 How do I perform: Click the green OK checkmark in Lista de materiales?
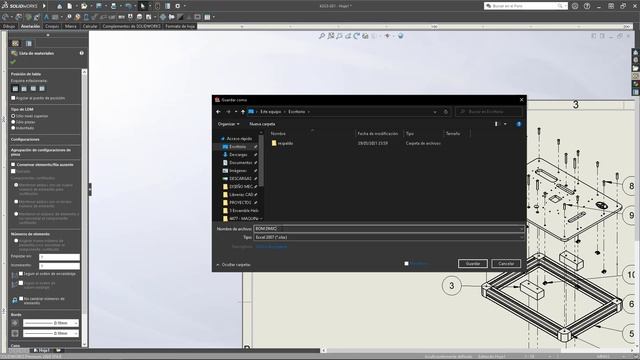pyautogui.click(x=13, y=62)
